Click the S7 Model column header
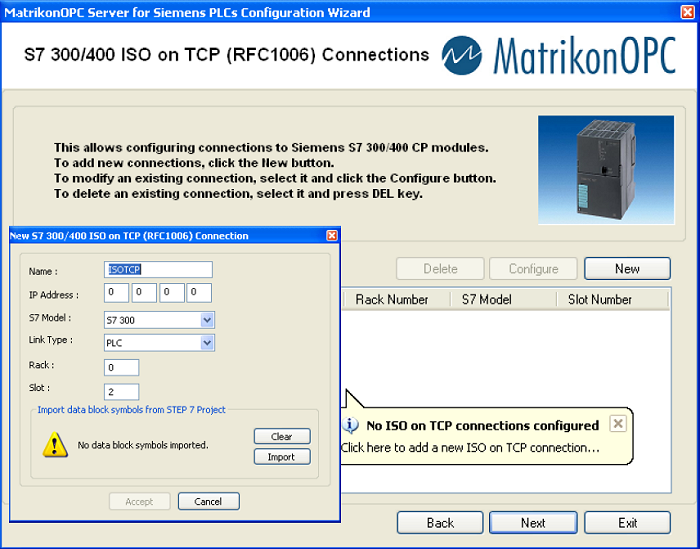The height and width of the screenshot is (549, 700). pyautogui.click(x=503, y=299)
